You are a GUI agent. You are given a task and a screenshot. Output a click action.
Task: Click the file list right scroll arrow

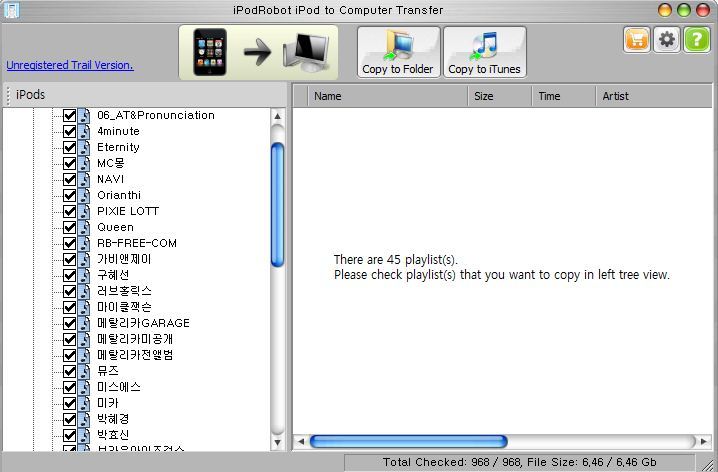pyautogui.click(x=704, y=442)
